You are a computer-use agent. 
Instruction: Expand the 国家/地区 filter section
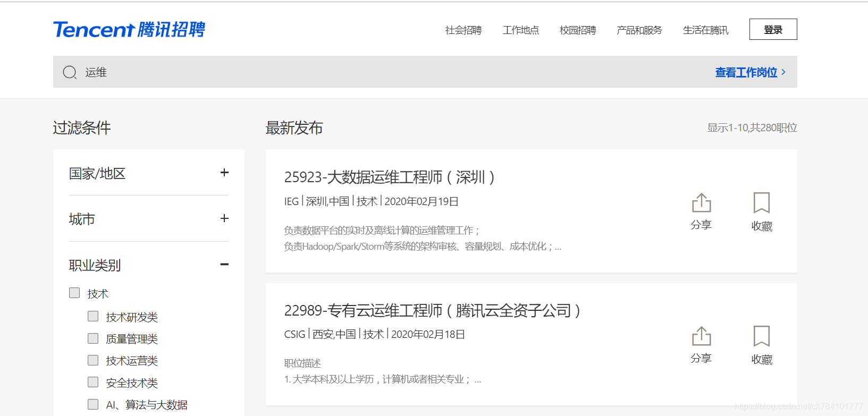[x=224, y=173]
